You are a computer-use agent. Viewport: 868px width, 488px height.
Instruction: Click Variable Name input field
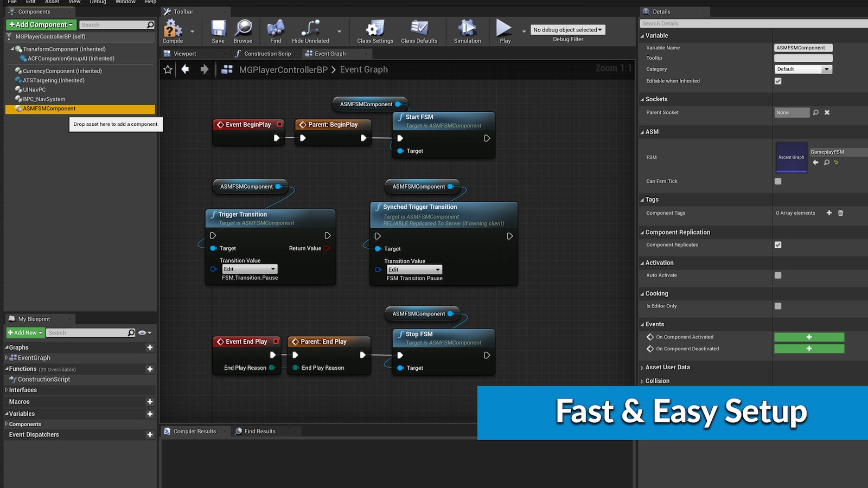click(x=803, y=48)
